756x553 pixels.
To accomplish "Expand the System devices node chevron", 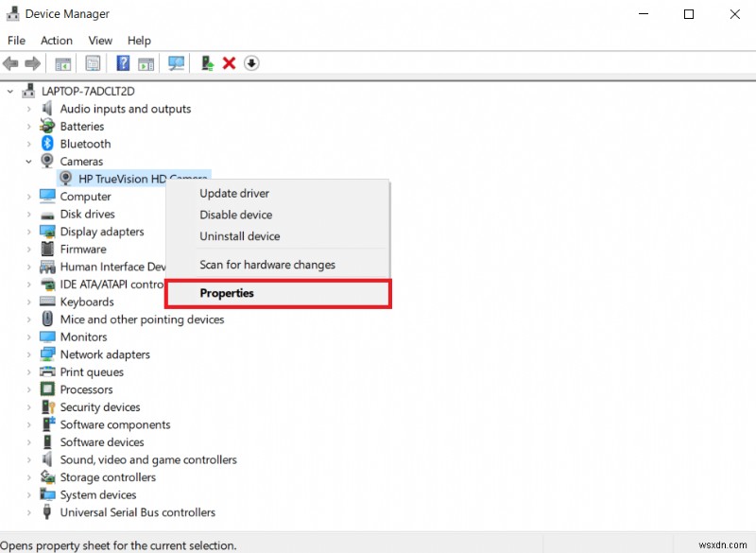I will tap(29, 494).
